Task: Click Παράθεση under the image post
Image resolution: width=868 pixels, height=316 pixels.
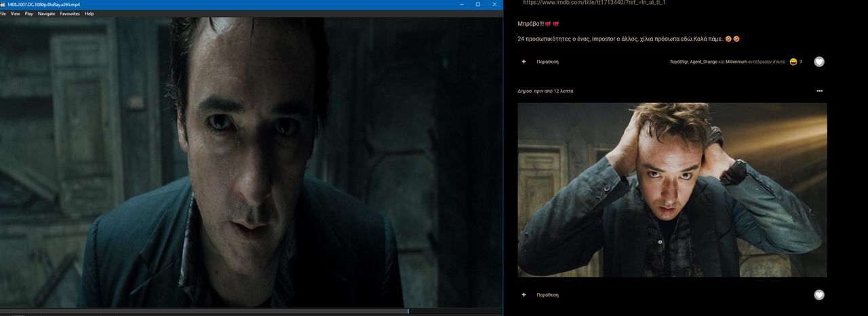Action: (547, 295)
